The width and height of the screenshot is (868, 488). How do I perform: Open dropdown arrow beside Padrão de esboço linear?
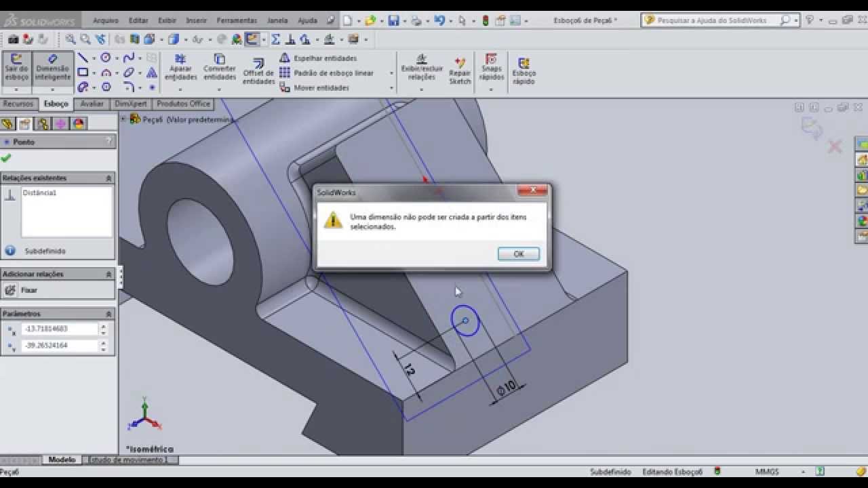pos(391,73)
